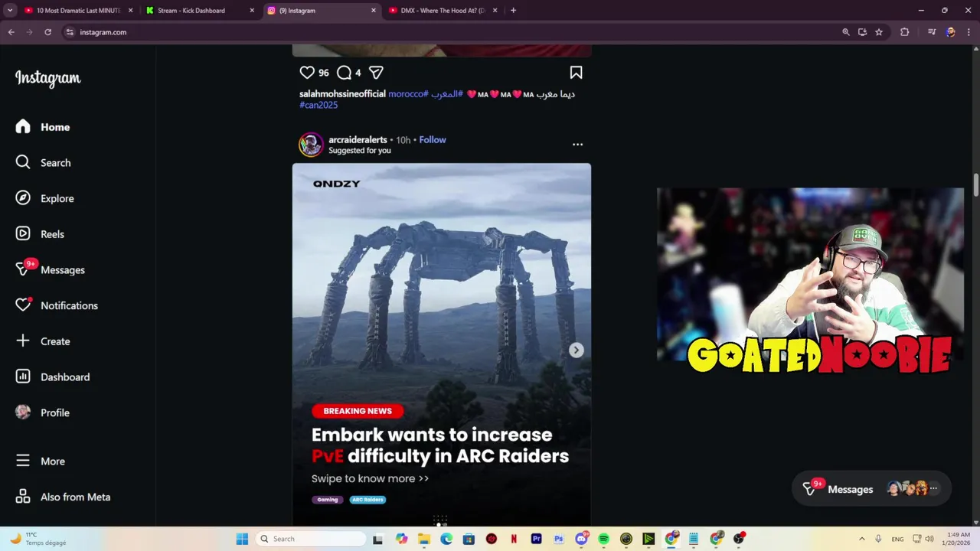Viewport: 980px width, 551px height.
Task: Open a new browser tab
Action: coord(513,11)
